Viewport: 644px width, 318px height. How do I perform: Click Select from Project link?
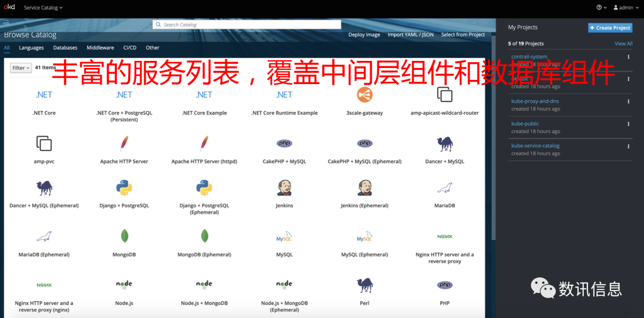pyautogui.click(x=463, y=35)
